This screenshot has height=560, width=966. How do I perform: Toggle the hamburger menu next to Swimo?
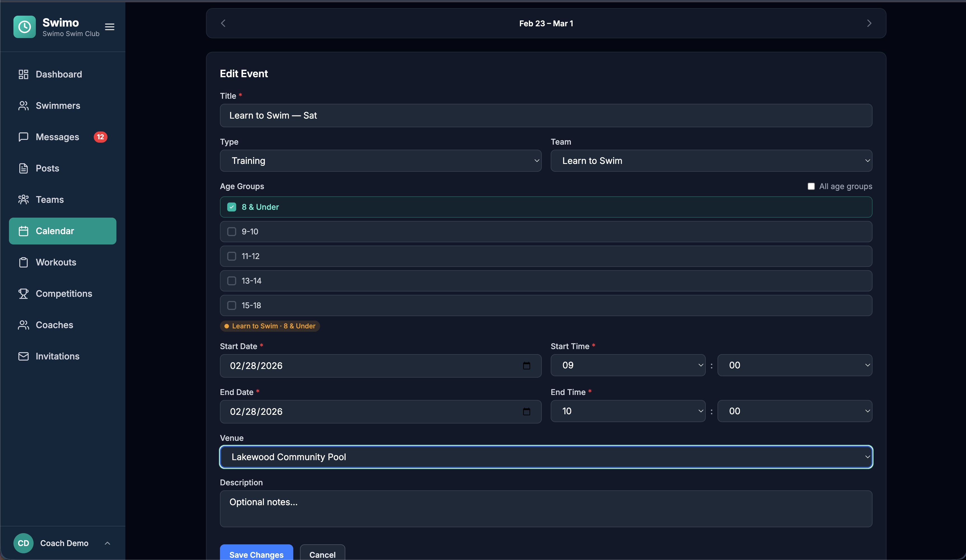[x=110, y=27]
